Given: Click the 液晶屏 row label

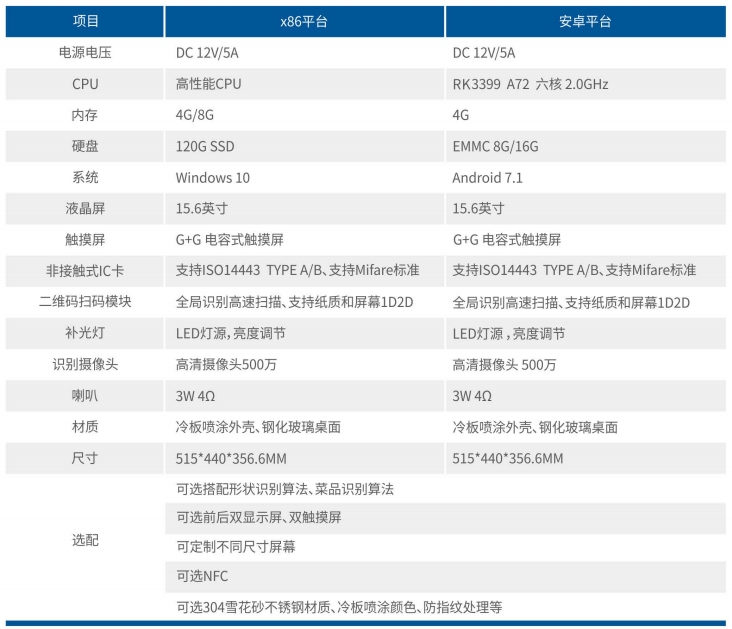Looking at the screenshot, I should [x=85, y=209].
